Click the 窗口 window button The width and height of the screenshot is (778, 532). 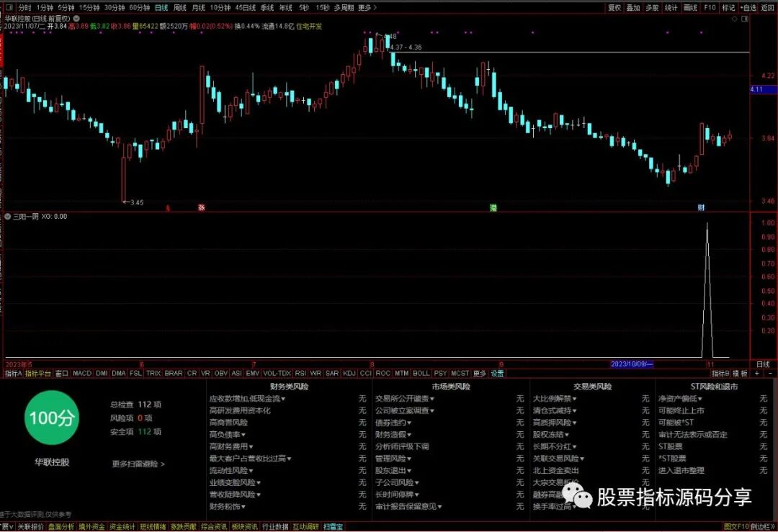[x=61, y=374]
